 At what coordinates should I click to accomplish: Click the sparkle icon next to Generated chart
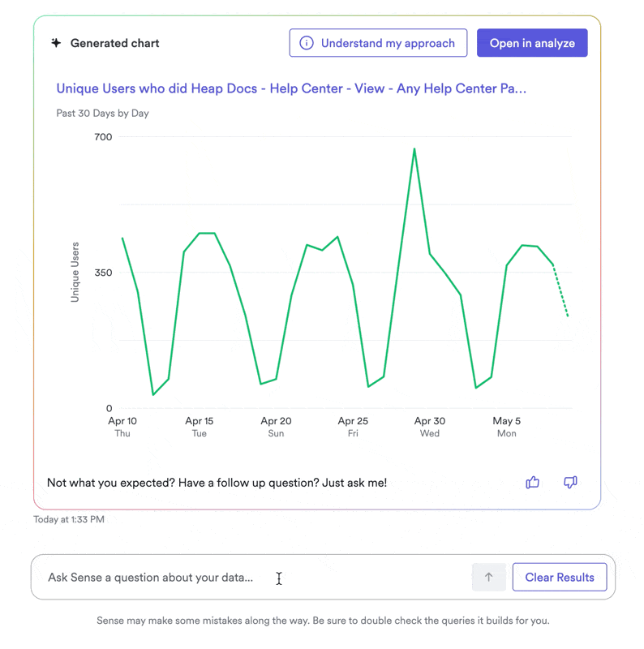55,42
